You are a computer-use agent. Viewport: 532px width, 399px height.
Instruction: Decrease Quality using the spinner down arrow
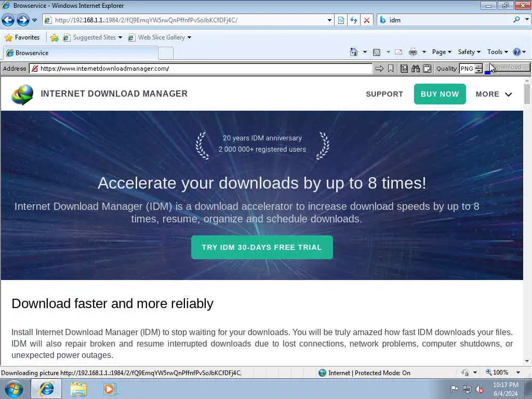click(x=478, y=71)
